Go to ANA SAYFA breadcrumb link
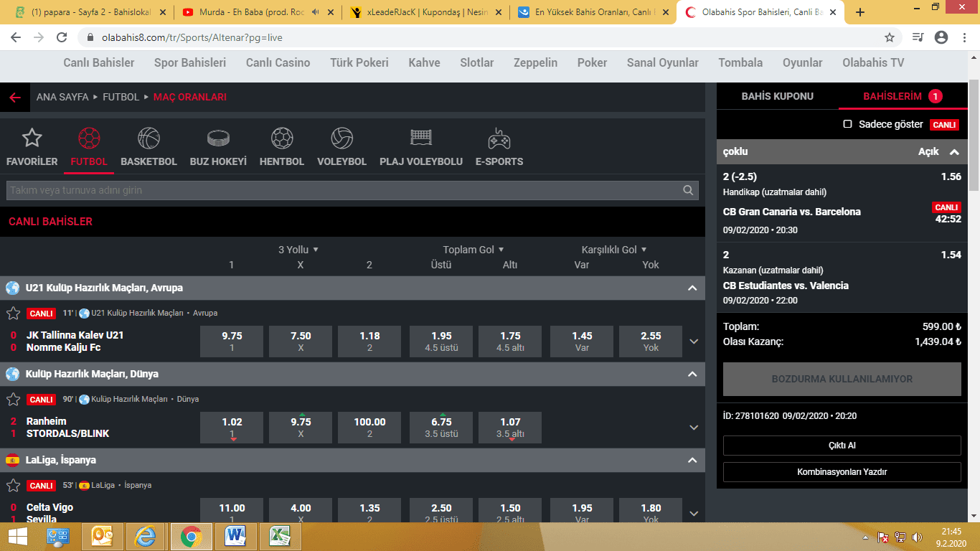This screenshot has width=980, height=551. coord(62,97)
